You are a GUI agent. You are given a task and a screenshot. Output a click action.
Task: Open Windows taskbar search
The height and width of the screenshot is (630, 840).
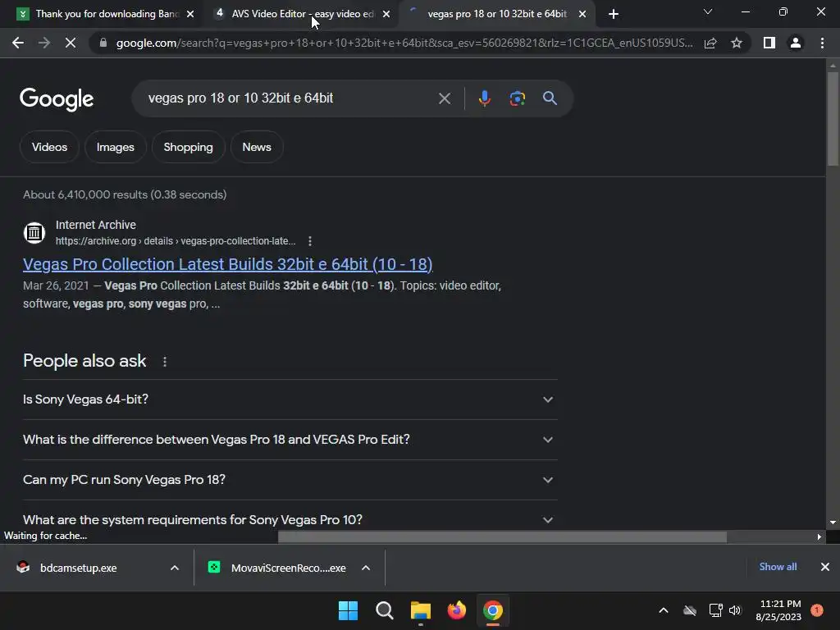pos(384,610)
